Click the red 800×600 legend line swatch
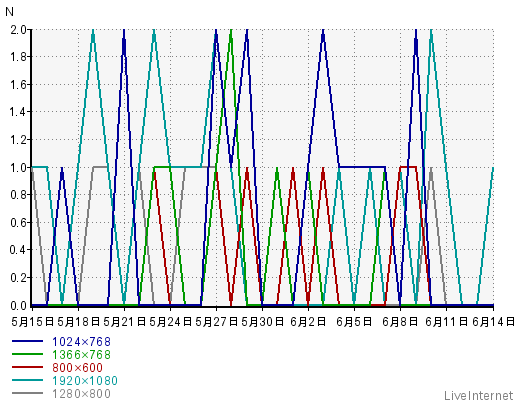 click(x=28, y=367)
